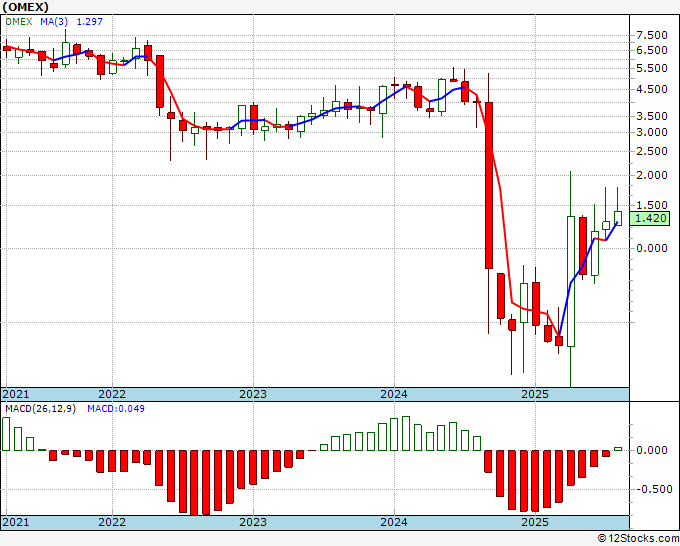Viewport: 680px width, 546px height.
Task: Click the 3.000 price axis label
Action: click(651, 132)
